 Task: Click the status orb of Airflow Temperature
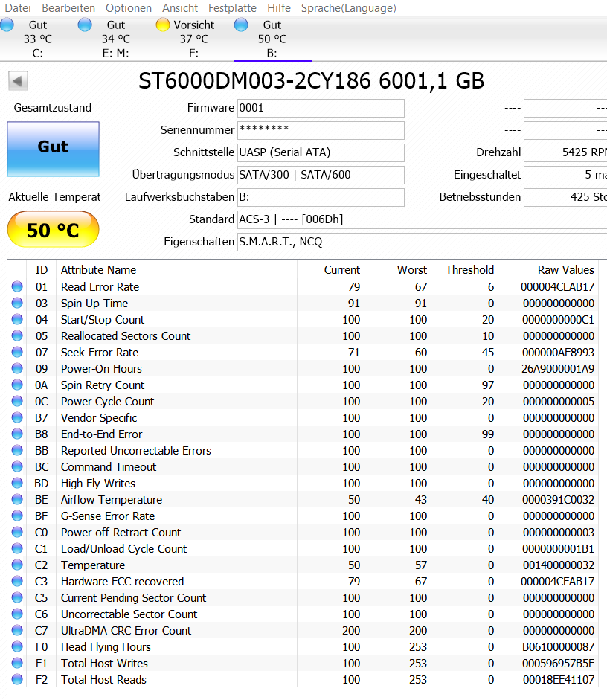[17, 500]
